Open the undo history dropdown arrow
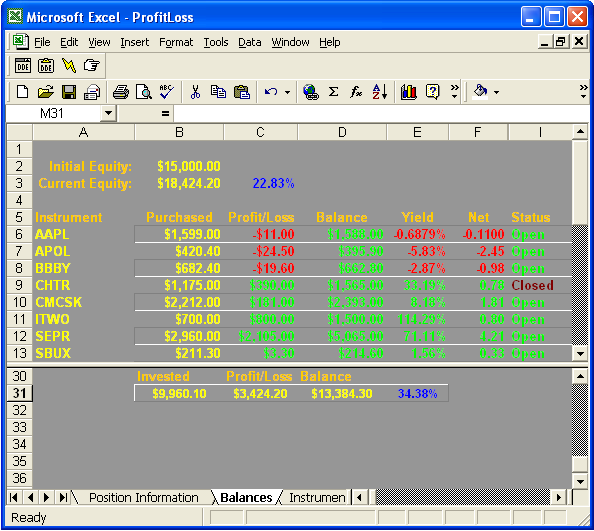Screen dimensions: 594x531 click(288, 92)
